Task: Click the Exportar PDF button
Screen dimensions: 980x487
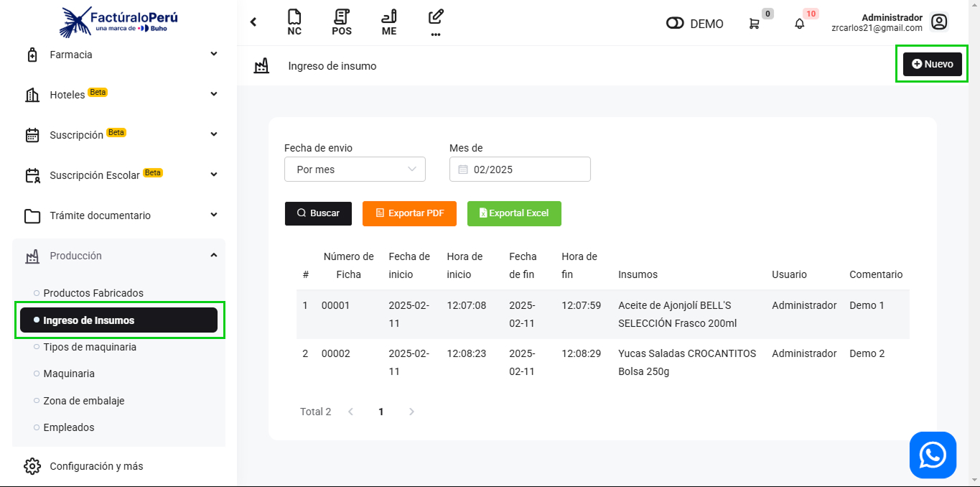Action: (x=409, y=213)
